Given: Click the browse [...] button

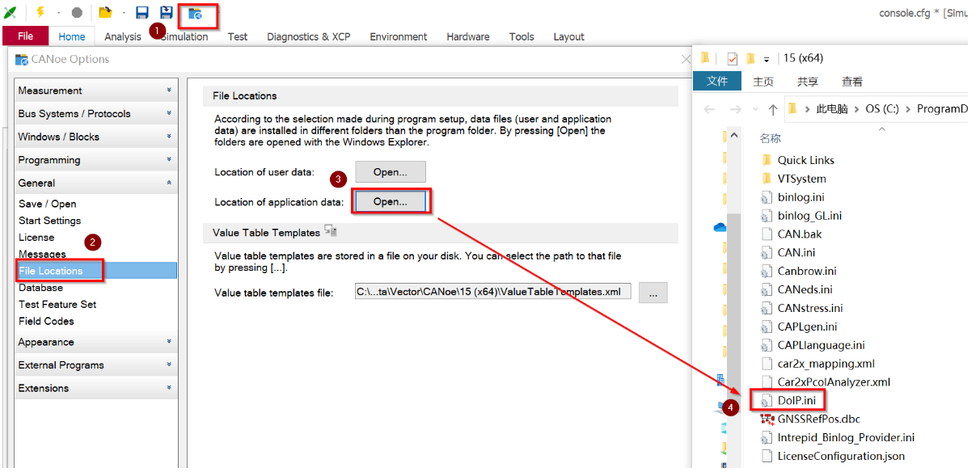Looking at the screenshot, I should (x=653, y=293).
